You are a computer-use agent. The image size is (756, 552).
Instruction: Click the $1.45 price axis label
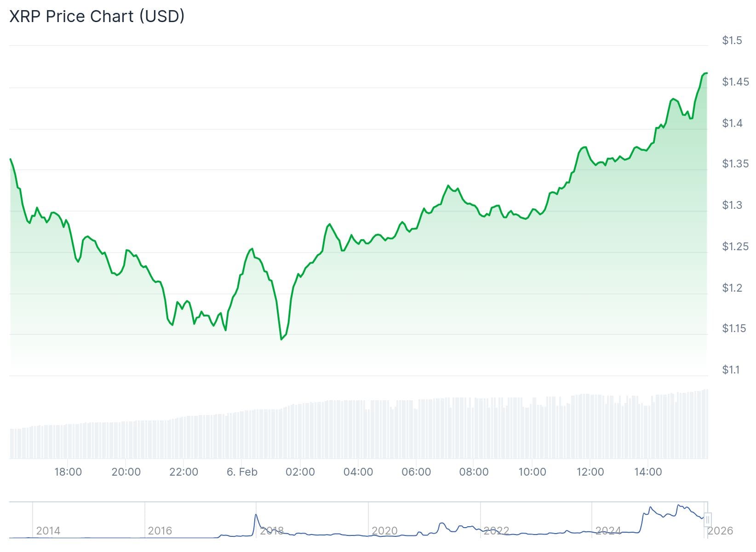pos(735,82)
